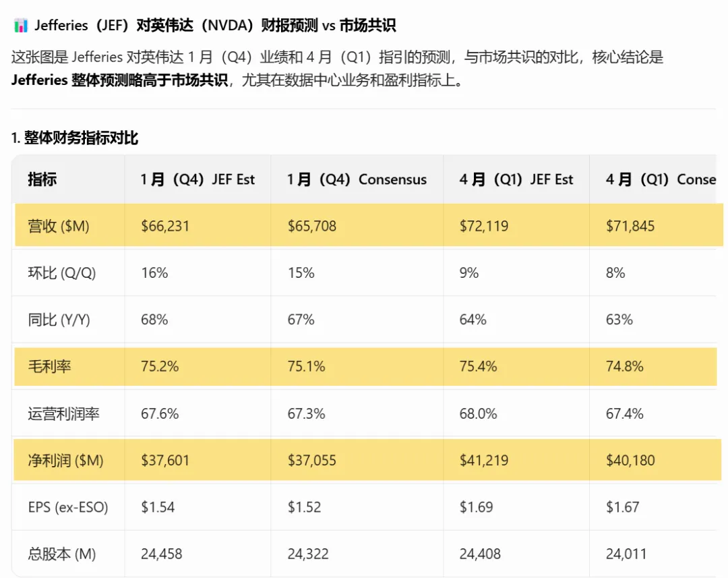Click the 15% Q/Q growth cell
Image resolution: width=728 pixels, height=578 pixels.
(301, 272)
